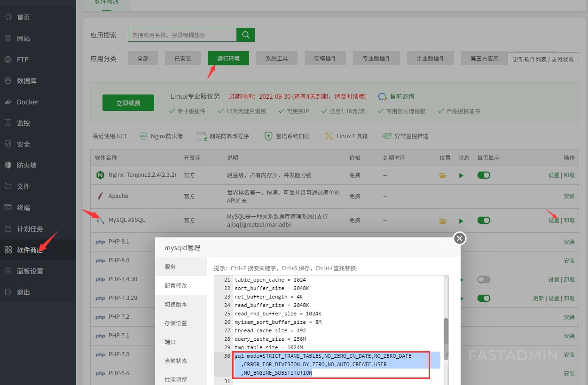The height and width of the screenshot is (385, 588).
Task: Click 更新软件列表 / 支付状态 button
Action: (543, 60)
